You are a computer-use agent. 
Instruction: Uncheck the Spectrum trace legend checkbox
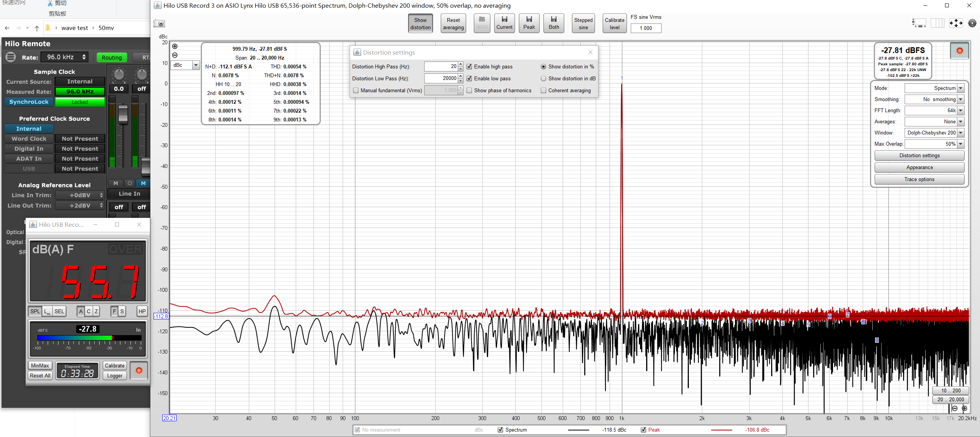pyautogui.click(x=500, y=430)
